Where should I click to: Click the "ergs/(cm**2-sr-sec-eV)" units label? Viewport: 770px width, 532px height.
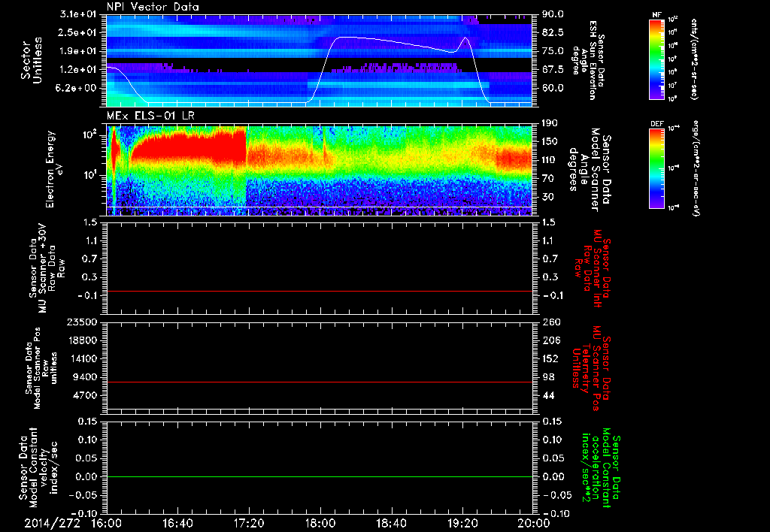point(696,168)
